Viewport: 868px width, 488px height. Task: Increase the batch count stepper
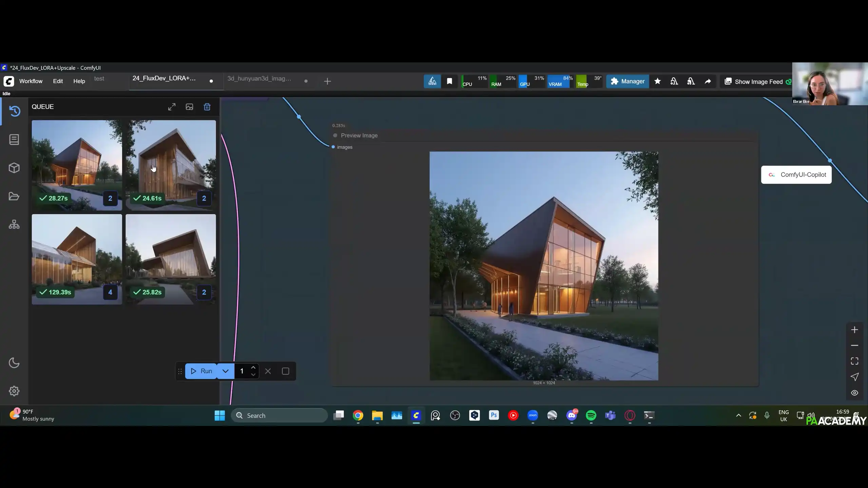253,368
